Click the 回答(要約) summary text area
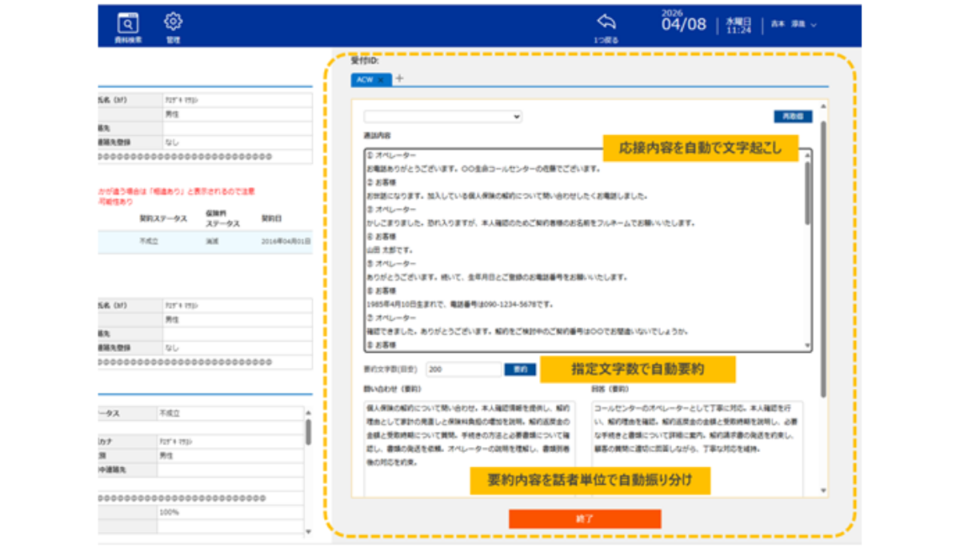The image size is (960, 560). pos(698,448)
